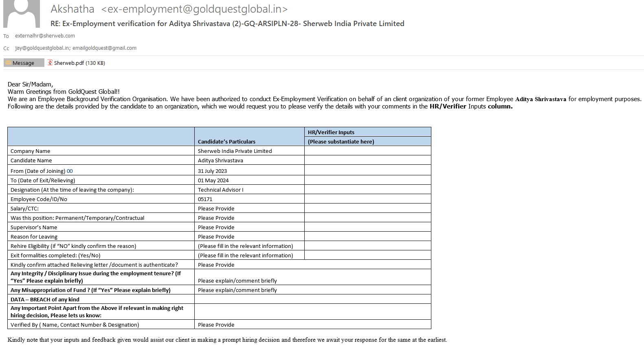Click 'Please Provide' in the Reason for Leaving row
The height and width of the screenshot is (345, 644).
point(216,237)
